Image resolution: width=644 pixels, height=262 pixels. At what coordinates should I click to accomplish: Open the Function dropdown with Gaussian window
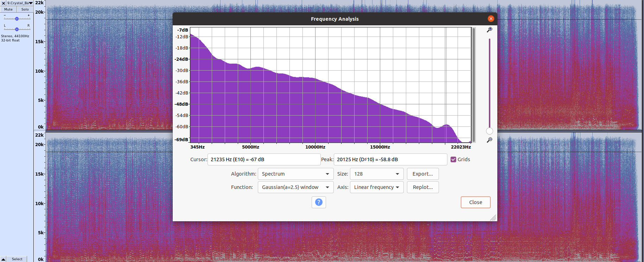[295, 187]
